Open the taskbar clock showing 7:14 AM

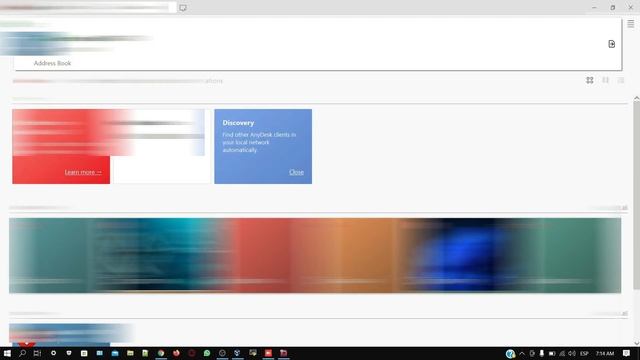point(605,353)
